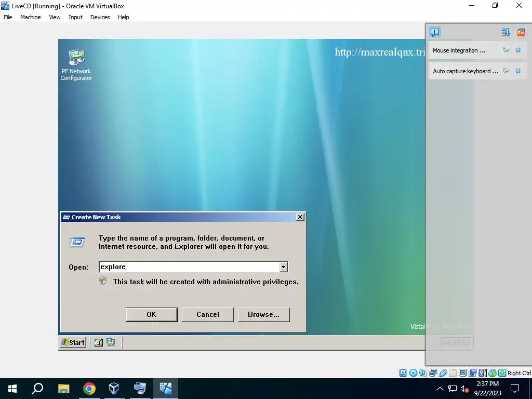Viewport: 532px width, 399px height.
Task: Click the CPU virtualization status icon
Action: coord(483,373)
